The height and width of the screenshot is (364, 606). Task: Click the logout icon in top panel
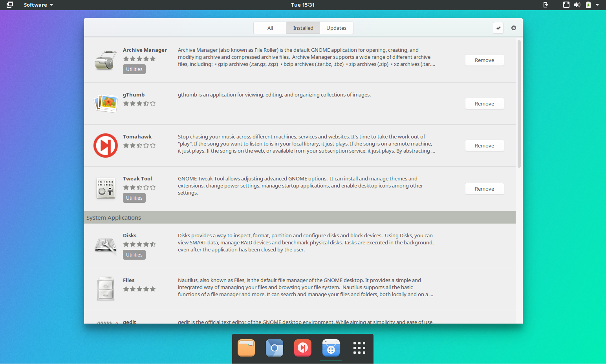click(x=546, y=5)
